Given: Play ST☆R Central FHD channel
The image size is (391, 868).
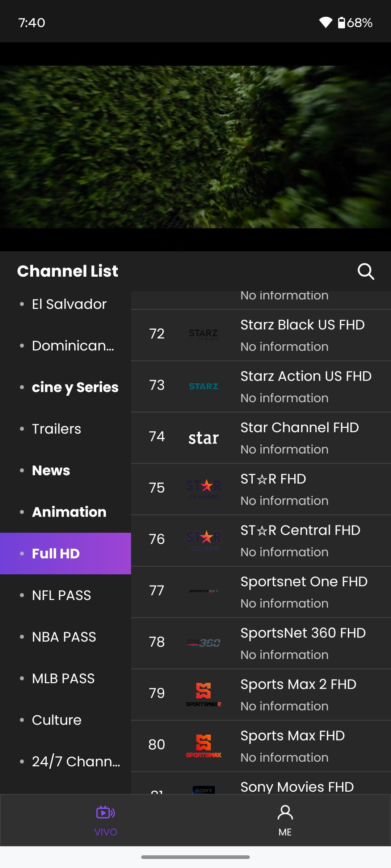Looking at the screenshot, I should click(261, 540).
